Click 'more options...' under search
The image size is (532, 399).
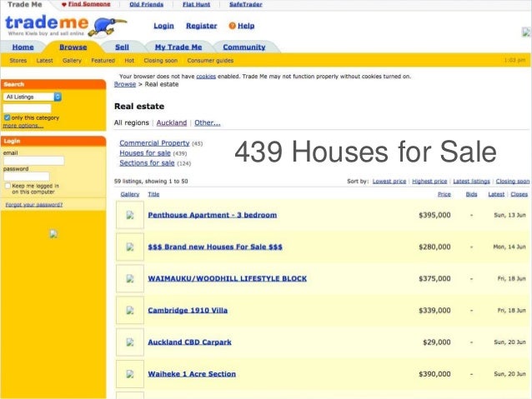pos(23,126)
